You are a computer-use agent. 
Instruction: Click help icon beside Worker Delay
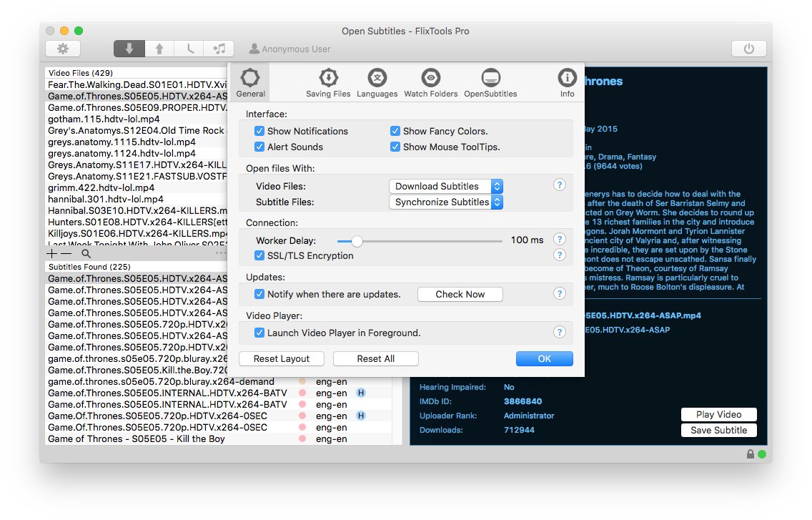coord(559,240)
